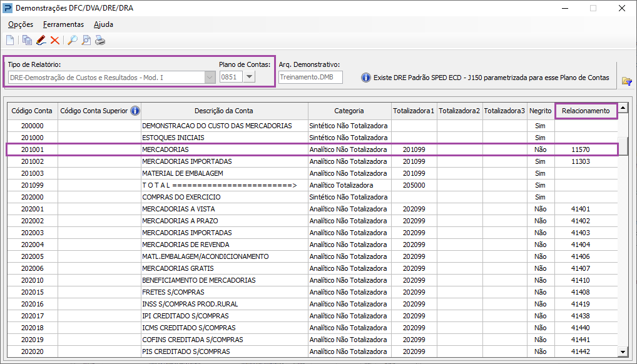Open the Ferramentas menu
The image size is (637, 364).
click(x=63, y=24)
